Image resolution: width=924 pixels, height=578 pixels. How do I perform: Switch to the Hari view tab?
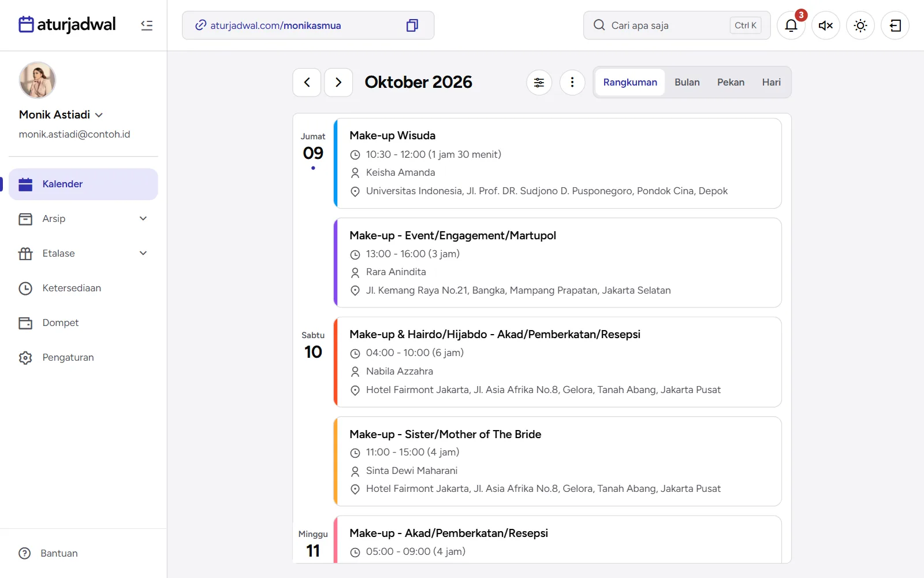771,82
